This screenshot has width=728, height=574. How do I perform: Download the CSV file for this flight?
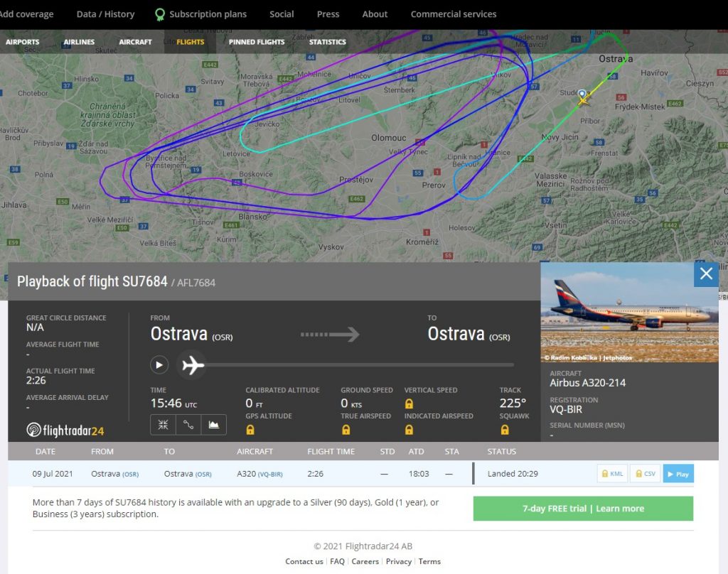coord(646,474)
